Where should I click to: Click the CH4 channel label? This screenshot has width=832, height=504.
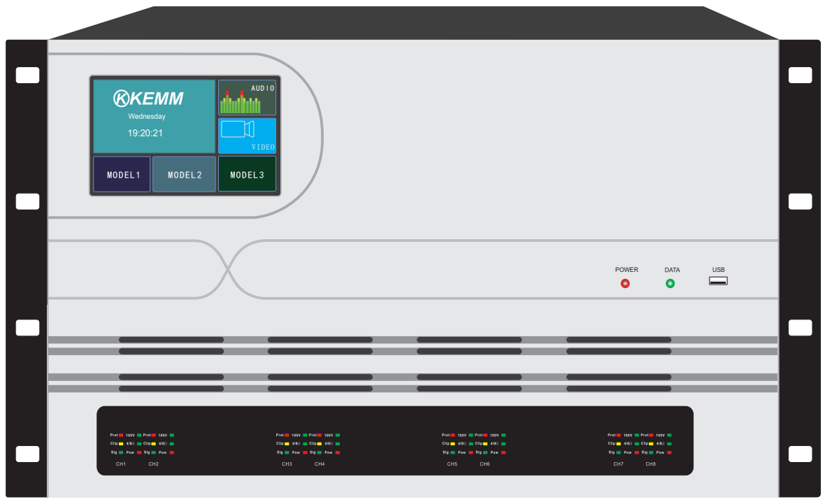pyautogui.click(x=319, y=464)
